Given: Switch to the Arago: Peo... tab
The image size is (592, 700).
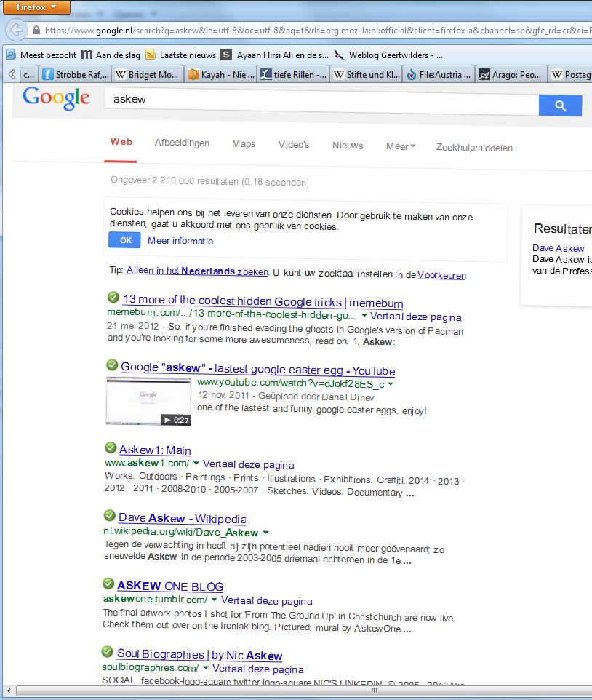Looking at the screenshot, I should [511, 74].
